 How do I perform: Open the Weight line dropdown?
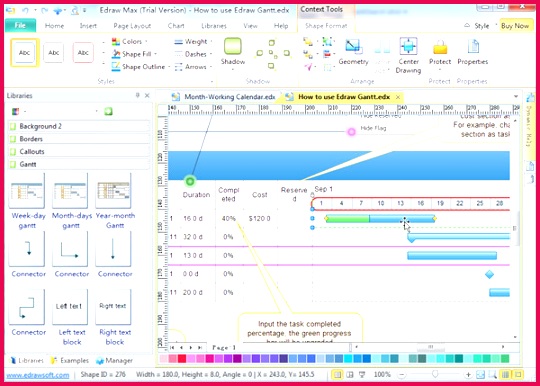[x=193, y=42]
